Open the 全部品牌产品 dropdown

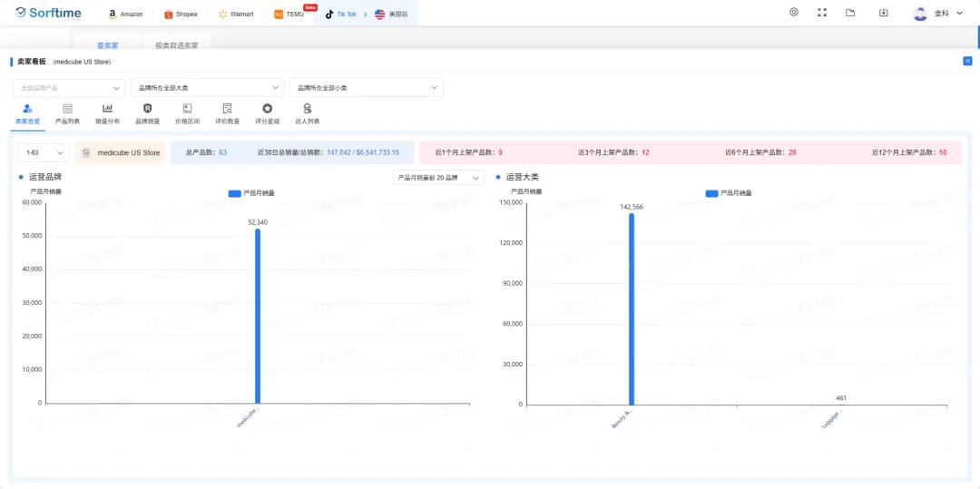(x=69, y=87)
